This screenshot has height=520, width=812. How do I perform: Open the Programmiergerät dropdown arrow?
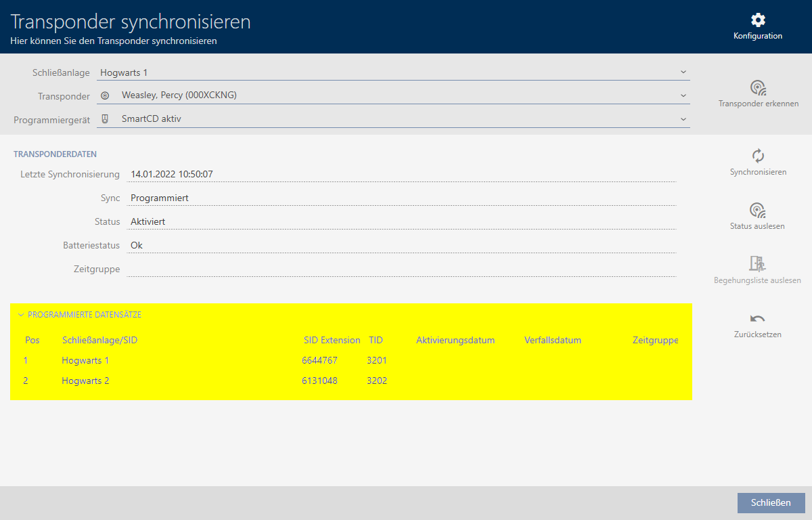683,119
